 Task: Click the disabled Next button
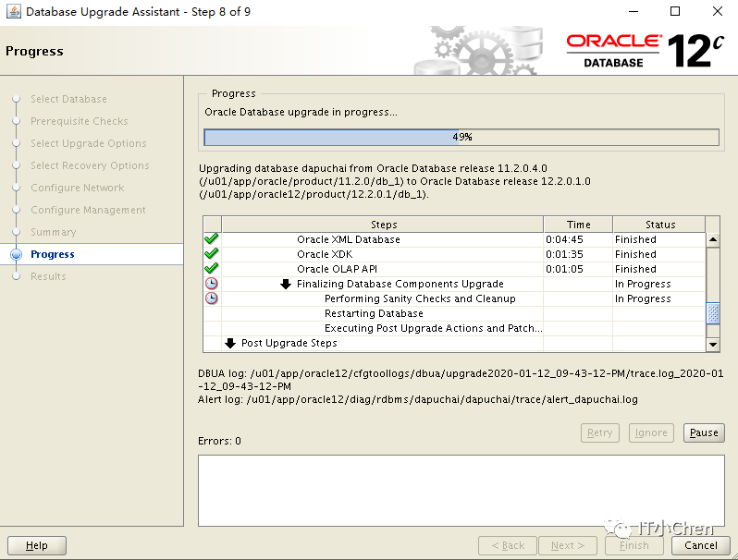pyautogui.click(x=568, y=545)
